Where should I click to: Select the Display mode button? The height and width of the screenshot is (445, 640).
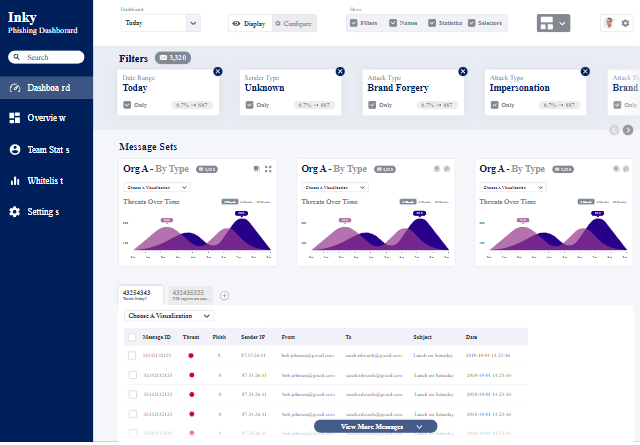250,24
